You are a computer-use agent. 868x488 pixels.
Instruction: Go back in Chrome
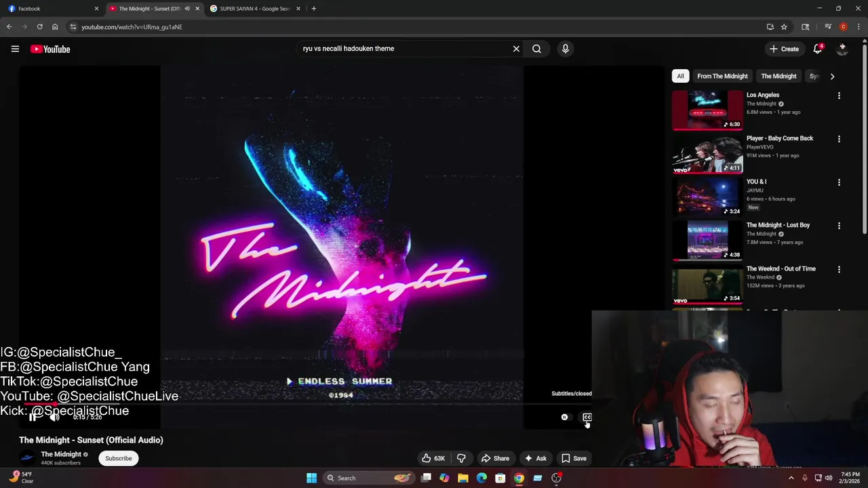coord(9,27)
